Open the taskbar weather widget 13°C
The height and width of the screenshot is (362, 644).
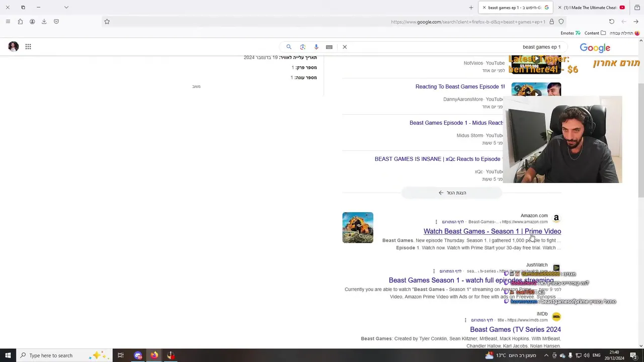pyautogui.click(x=511, y=355)
